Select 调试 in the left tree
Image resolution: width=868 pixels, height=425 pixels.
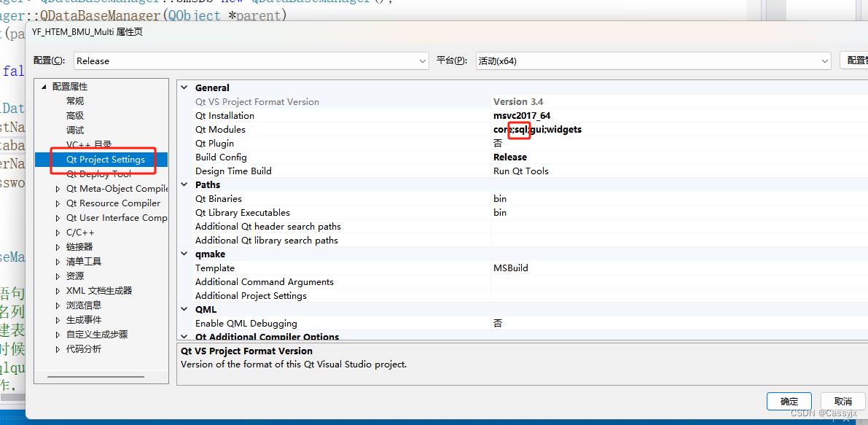[x=74, y=130]
